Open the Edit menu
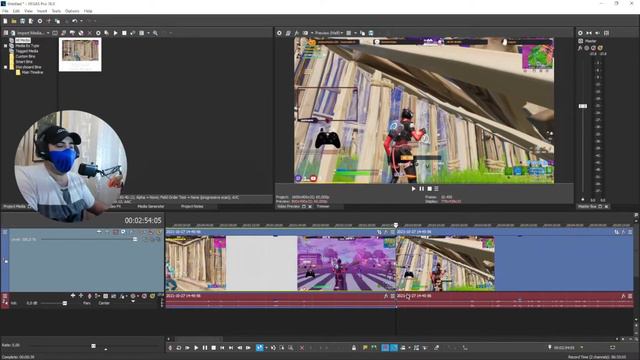 (x=16, y=11)
